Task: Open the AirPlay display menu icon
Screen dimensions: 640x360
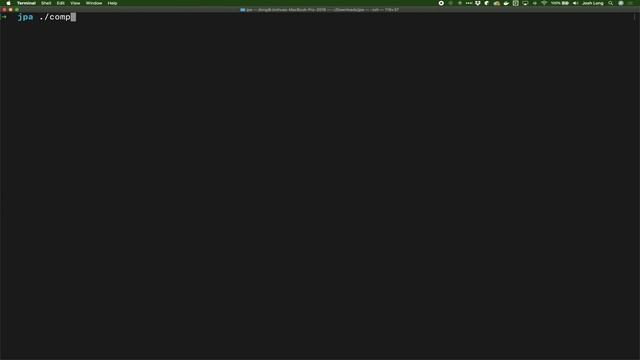Action: click(525, 3)
